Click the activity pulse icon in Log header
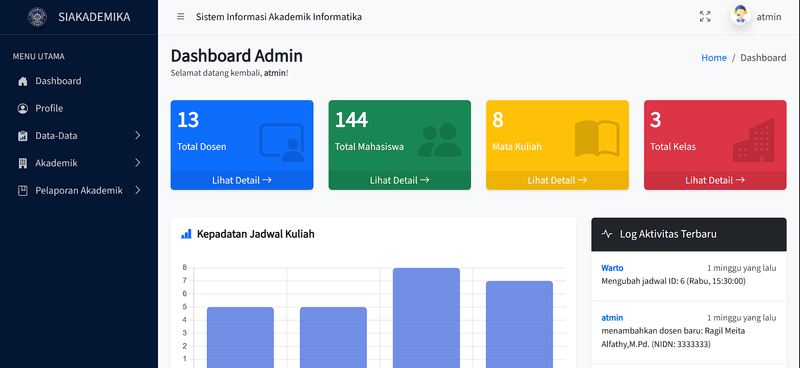This screenshot has width=800, height=368. [607, 234]
